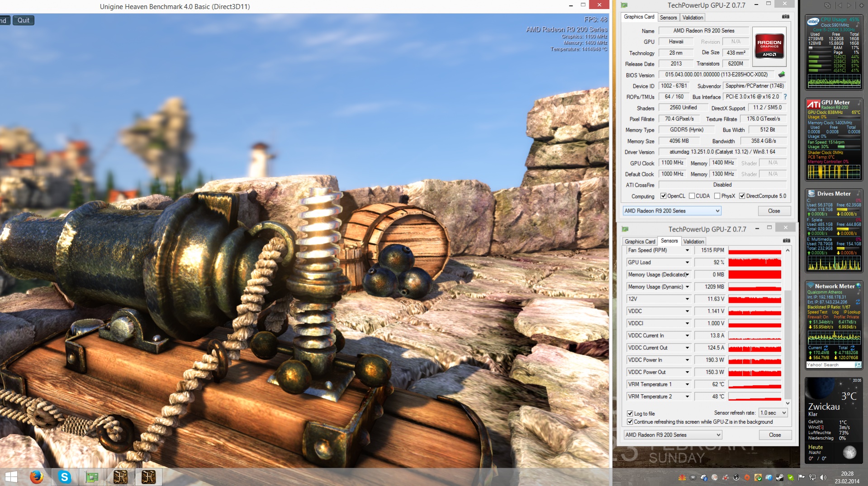Viewport: 868px width, 486px height.
Task: Click the ATI logo in GPU Meter gadget
Action: (814, 104)
